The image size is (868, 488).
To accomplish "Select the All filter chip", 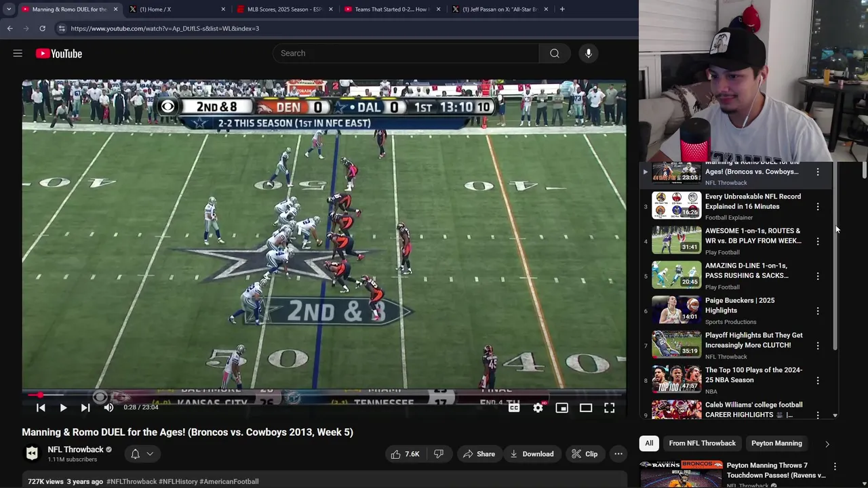I will tap(649, 443).
